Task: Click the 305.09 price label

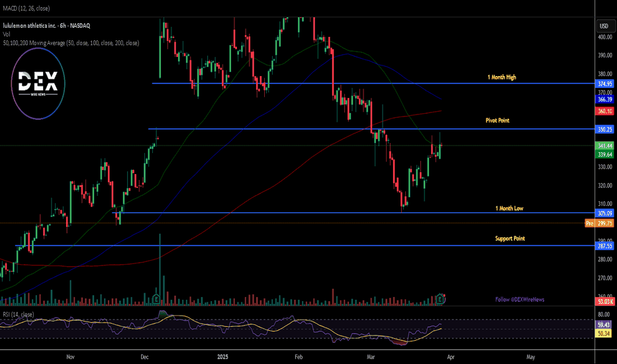Action: [605, 213]
